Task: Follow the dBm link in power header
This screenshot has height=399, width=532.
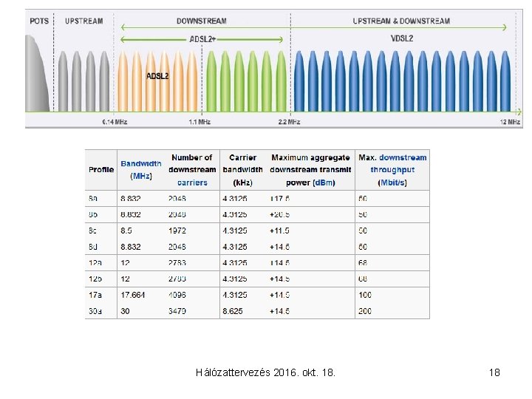Action: 324,183
